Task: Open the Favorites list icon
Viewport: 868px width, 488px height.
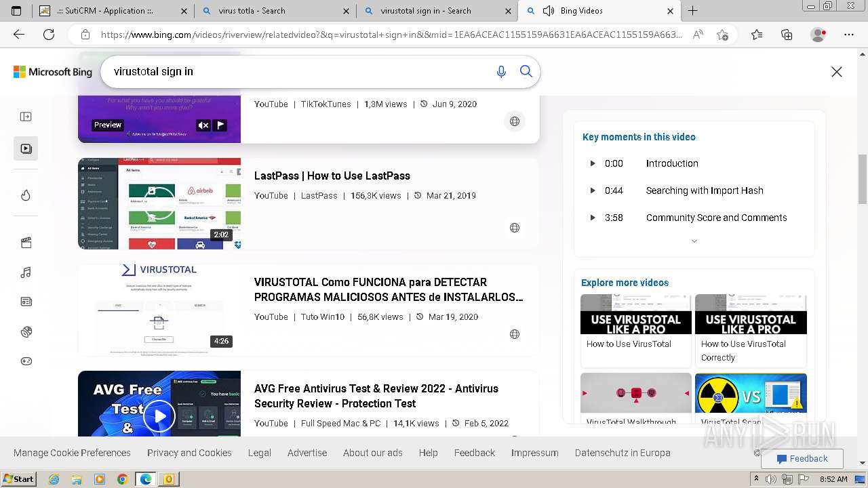Action: (x=757, y=35)
